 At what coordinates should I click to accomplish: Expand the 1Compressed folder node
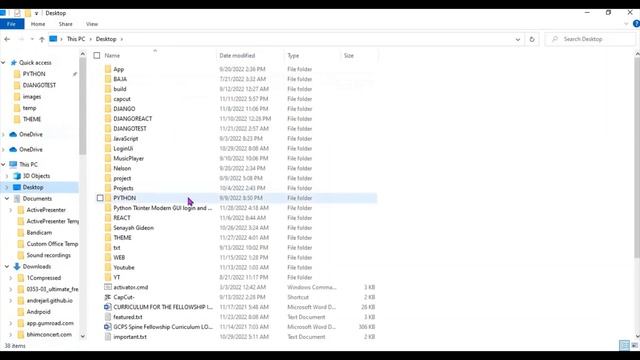point(11,278)
